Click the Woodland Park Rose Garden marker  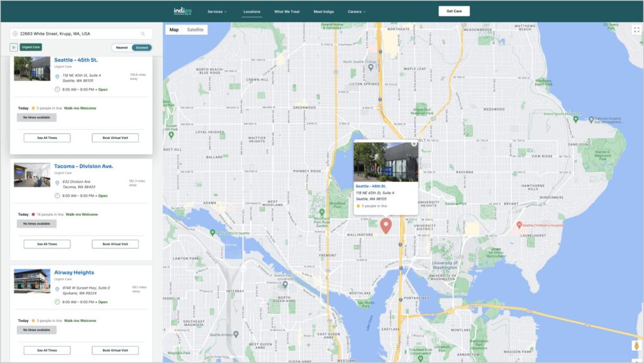tap(322, 212)
